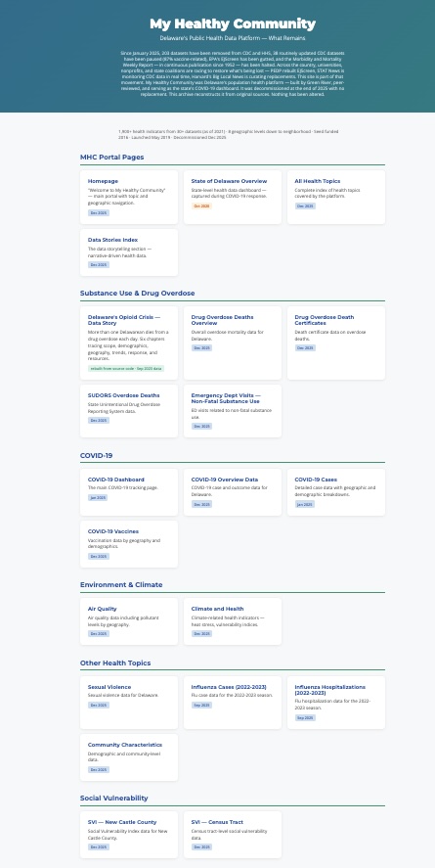Click Substance Use & Drug Overdose heading
This screenshot has width=435, height=868.
137,293
